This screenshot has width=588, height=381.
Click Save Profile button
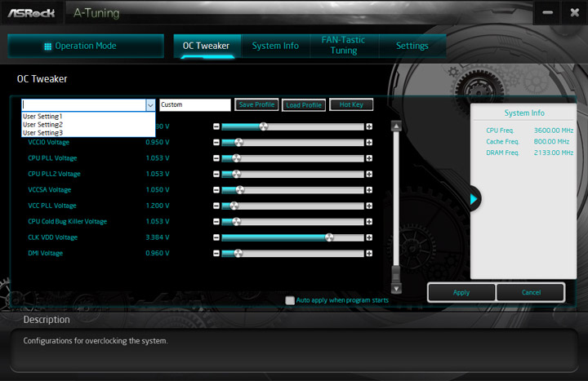[257, 105]
